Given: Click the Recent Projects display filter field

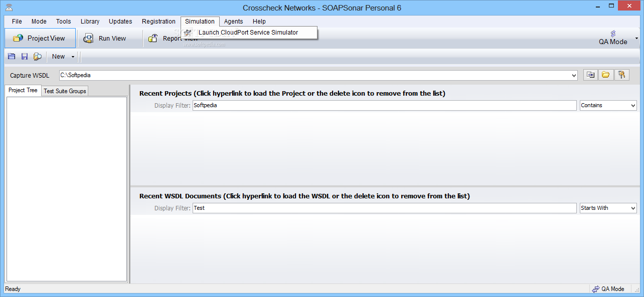Looking at the screenshot, I should 384,105.
